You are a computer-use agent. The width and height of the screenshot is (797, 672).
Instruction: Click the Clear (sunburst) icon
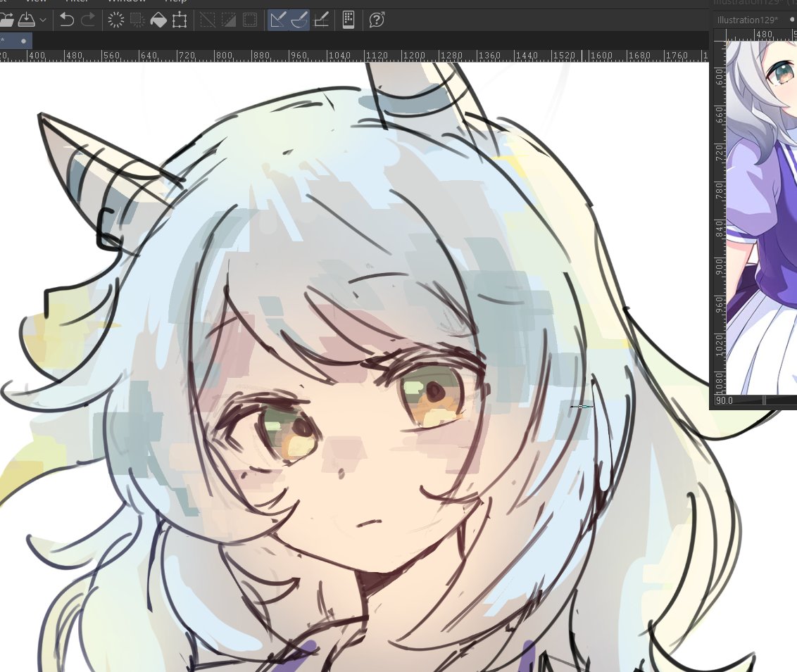pyautogui.click(x=116, y=20)
